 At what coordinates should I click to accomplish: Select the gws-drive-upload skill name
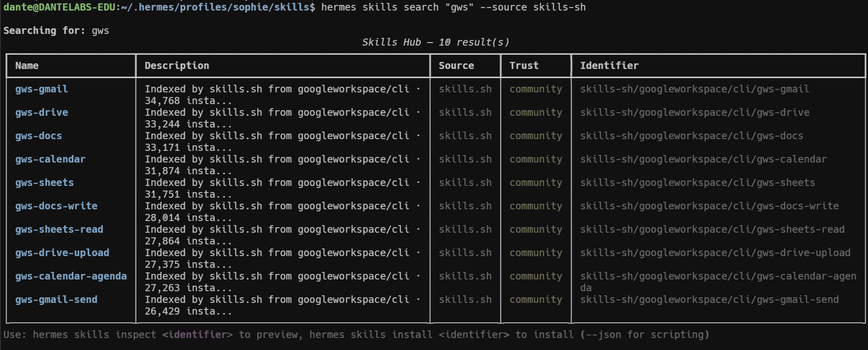click(62, 253)
